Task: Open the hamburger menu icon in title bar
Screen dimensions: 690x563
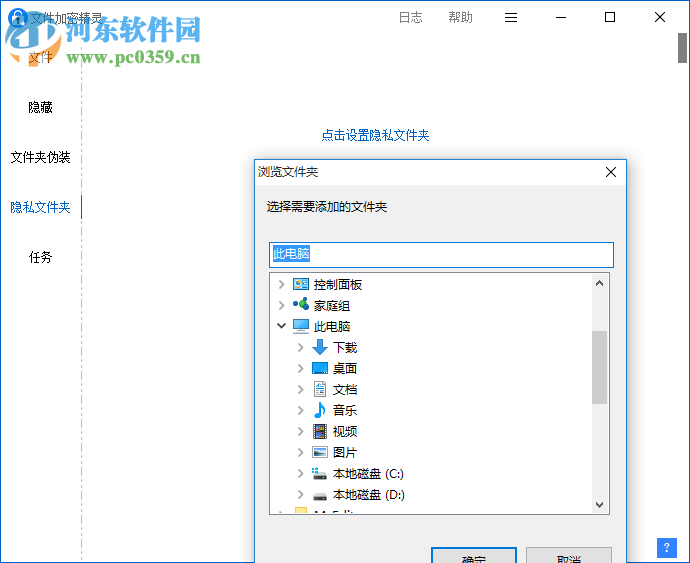Action: 511,18
